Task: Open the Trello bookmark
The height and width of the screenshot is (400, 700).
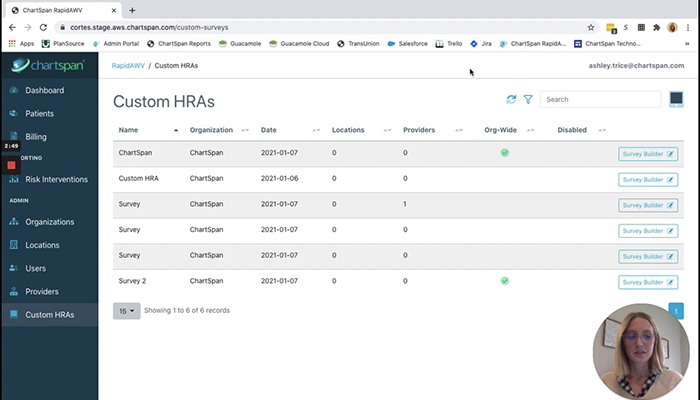Action: [x=449, y=44]
